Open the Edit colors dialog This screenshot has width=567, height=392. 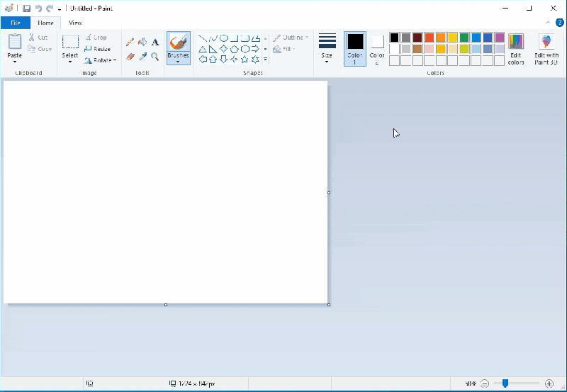516,49
